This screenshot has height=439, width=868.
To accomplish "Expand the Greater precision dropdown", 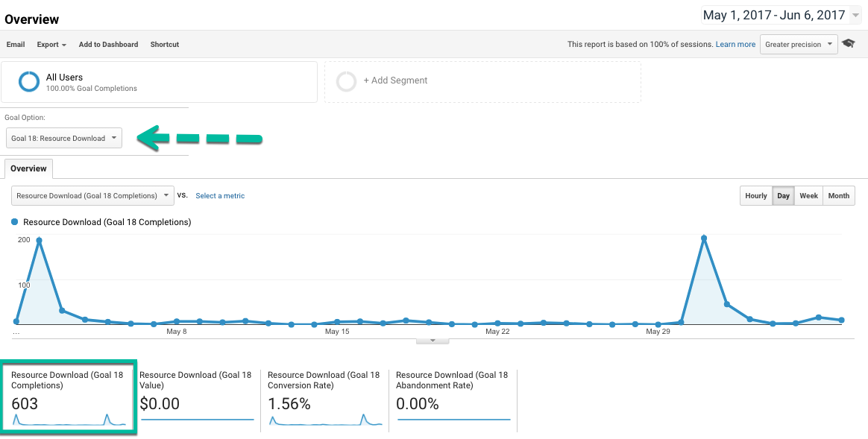I will pos(798,45).
